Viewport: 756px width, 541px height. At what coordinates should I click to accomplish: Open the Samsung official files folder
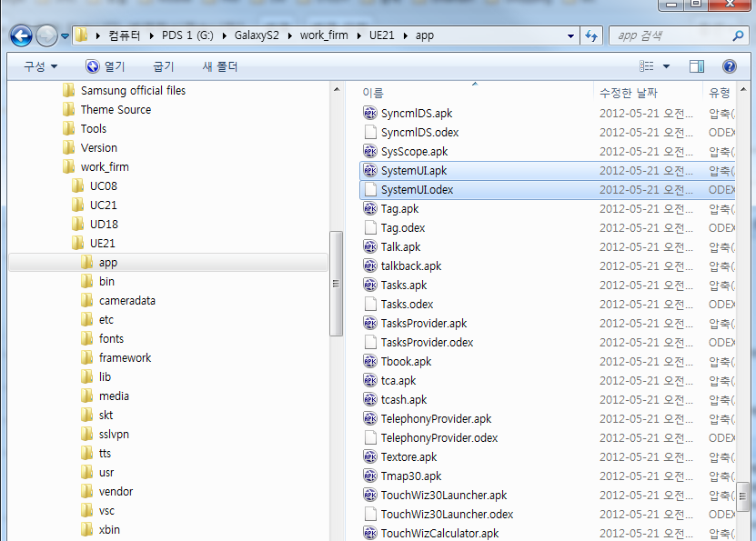click(x=132, y=90)
